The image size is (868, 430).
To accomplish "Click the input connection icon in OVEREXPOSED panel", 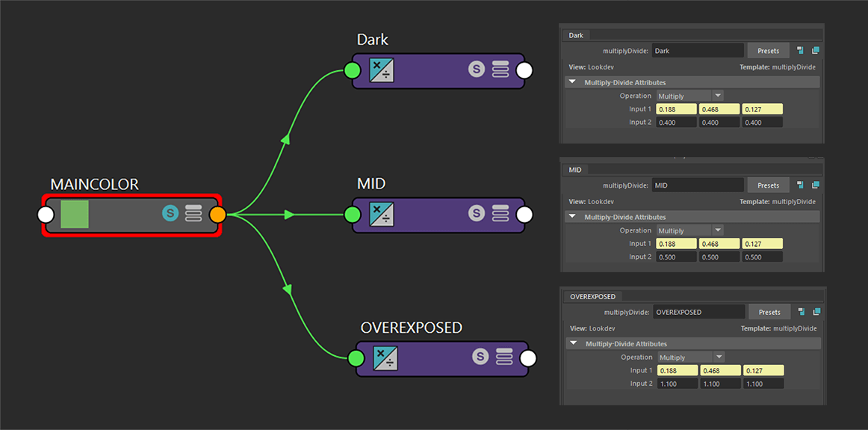I will click(x=802, y=312).
